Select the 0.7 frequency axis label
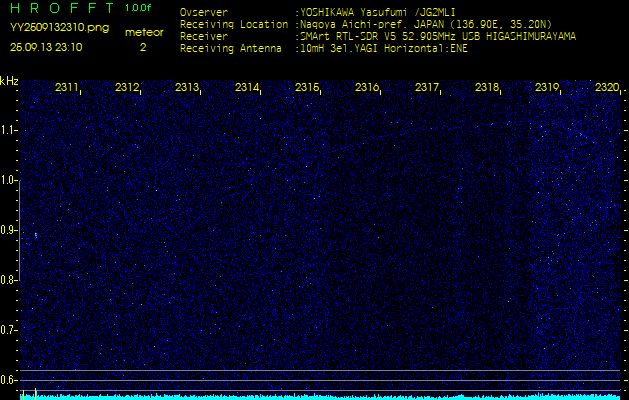Screen dimensions: 629x400 9,330
